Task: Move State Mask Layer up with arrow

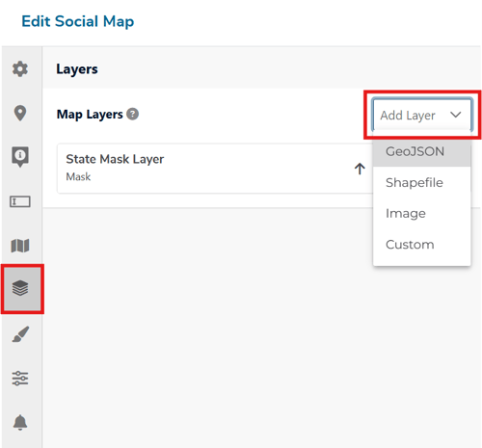Action: pos(360,169)
